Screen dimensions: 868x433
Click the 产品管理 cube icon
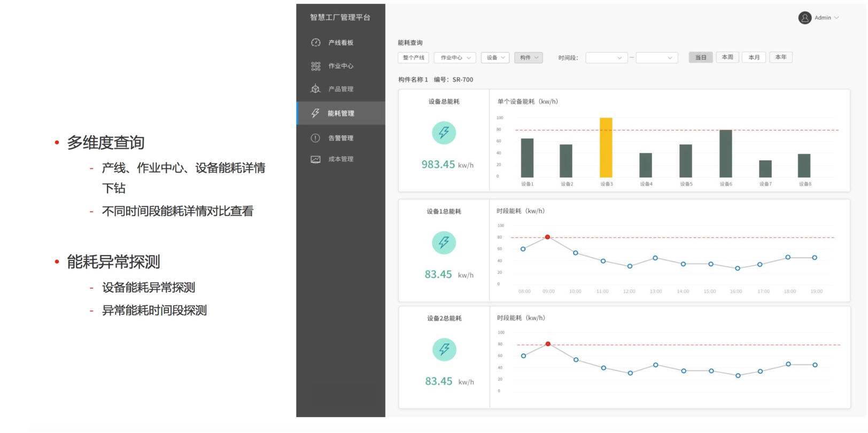[316, 89]
